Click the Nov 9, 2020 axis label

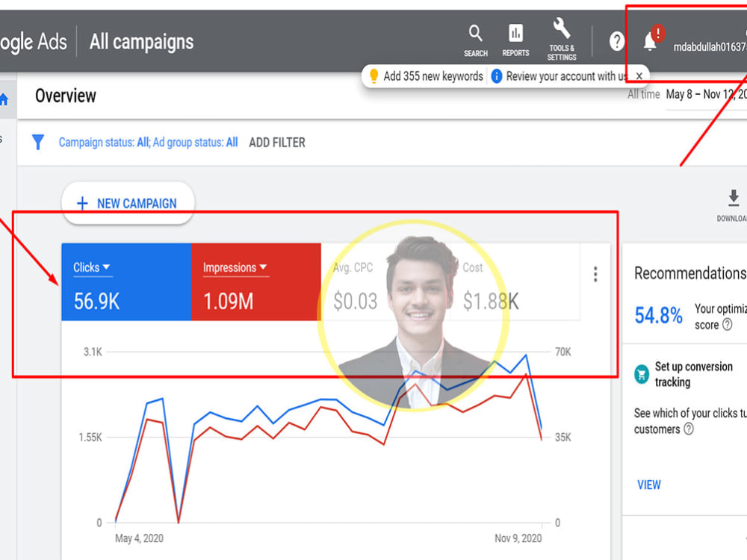[x=518, y=538]
